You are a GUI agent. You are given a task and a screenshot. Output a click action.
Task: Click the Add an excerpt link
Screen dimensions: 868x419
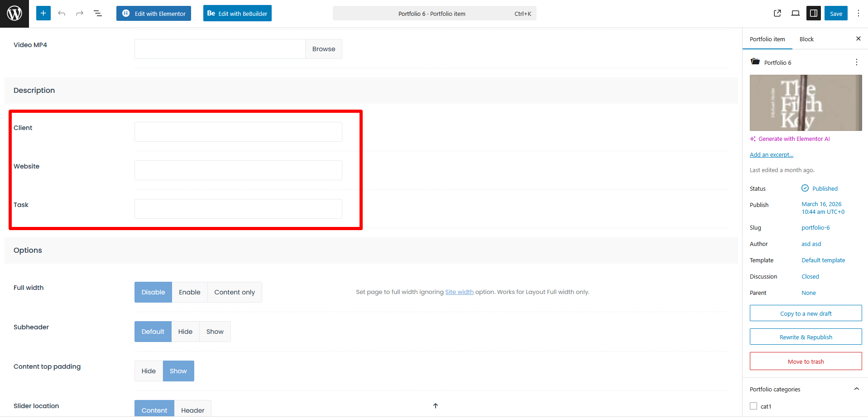(x=771, y=155)
